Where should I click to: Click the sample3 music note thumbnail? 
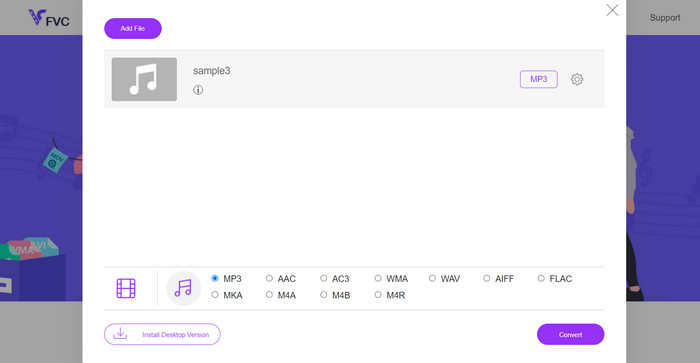click(x=144, y=79)
